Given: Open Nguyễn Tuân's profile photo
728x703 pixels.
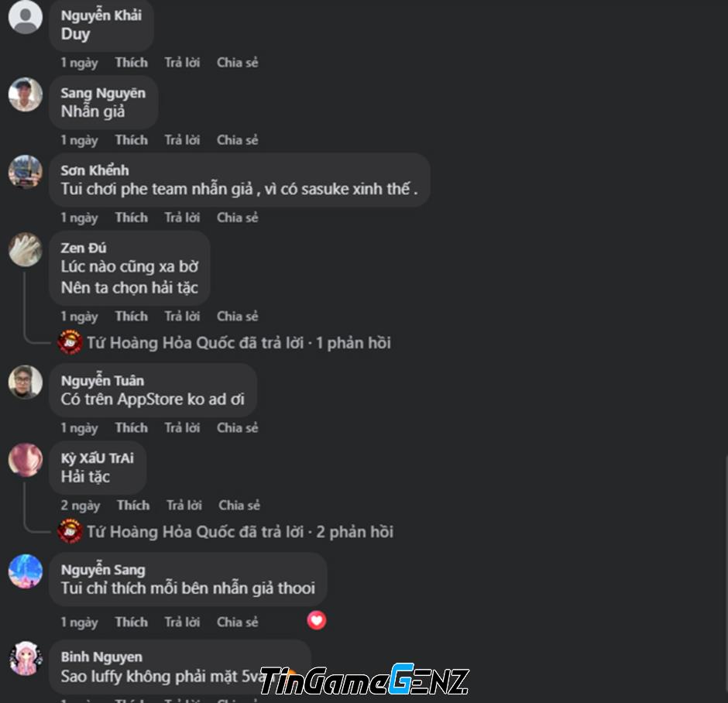Looking at the screenshot, I should (26, 382).
